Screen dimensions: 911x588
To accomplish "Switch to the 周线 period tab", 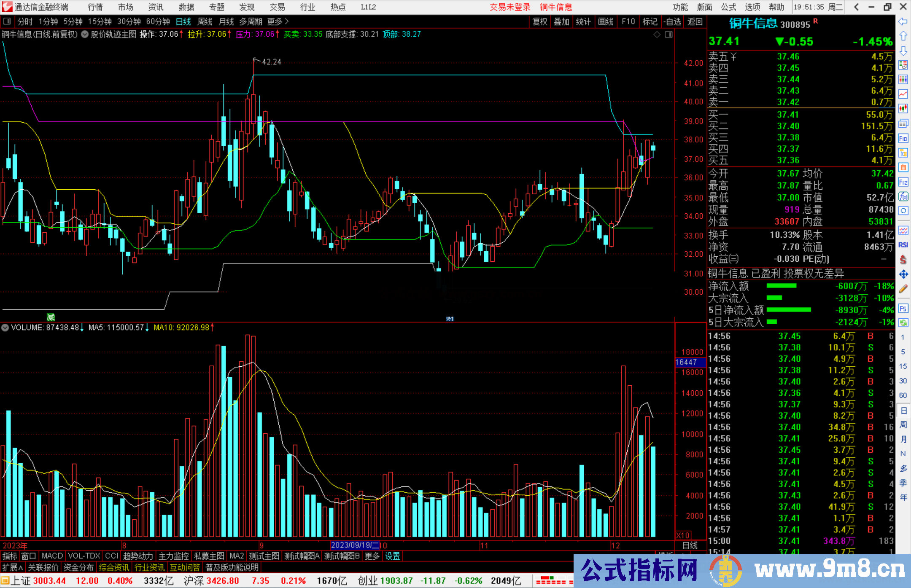I will point(205,21).
